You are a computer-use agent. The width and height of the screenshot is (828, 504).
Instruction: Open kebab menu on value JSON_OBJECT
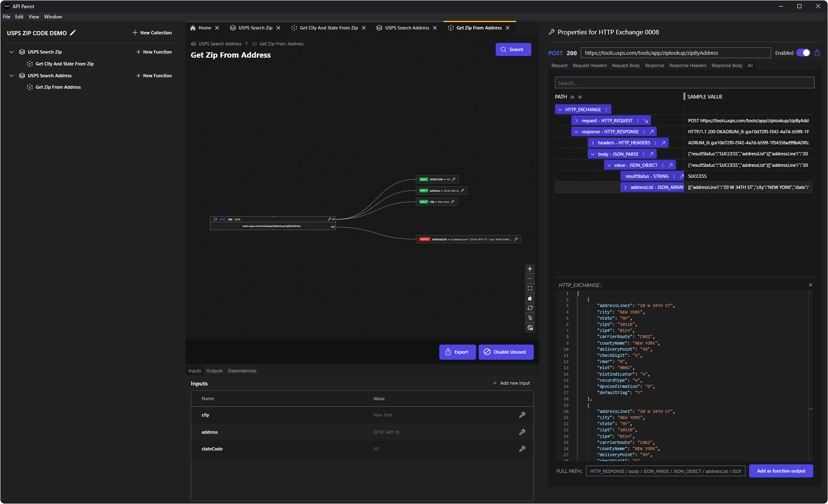coord(662,165)
